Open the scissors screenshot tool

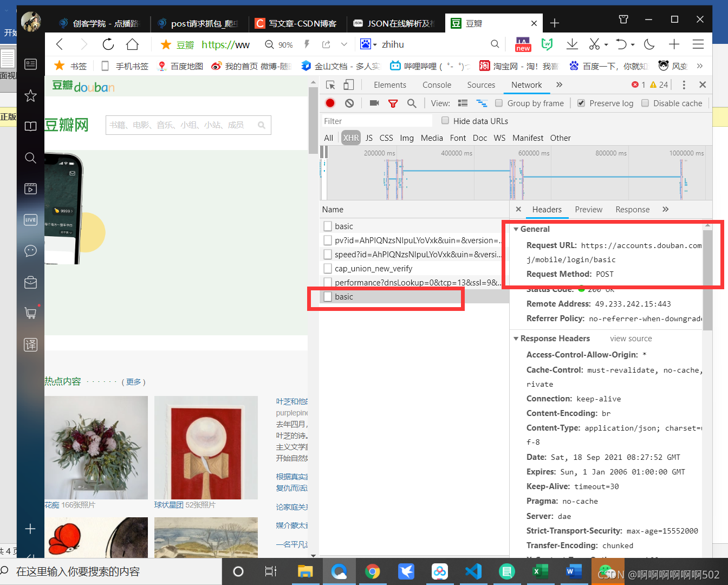point(594,44)
